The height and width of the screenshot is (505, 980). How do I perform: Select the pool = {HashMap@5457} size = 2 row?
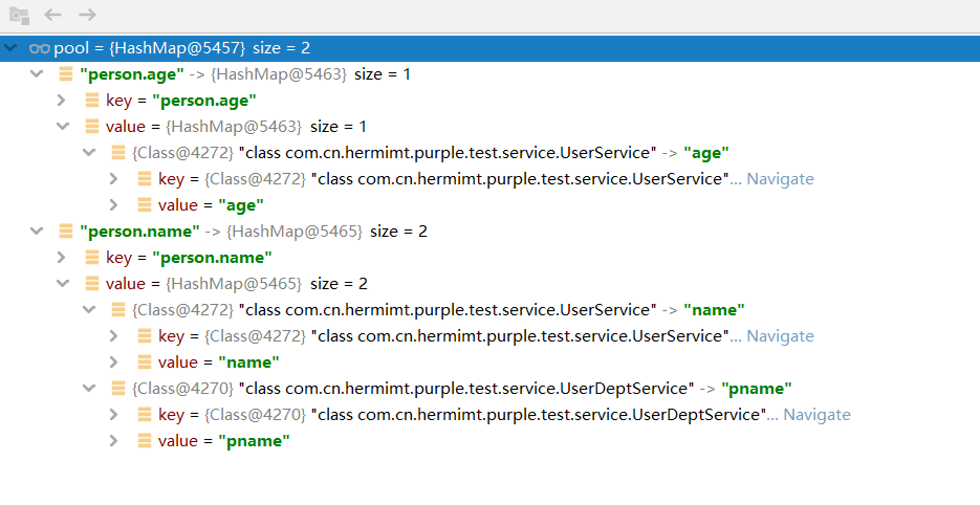490,48
